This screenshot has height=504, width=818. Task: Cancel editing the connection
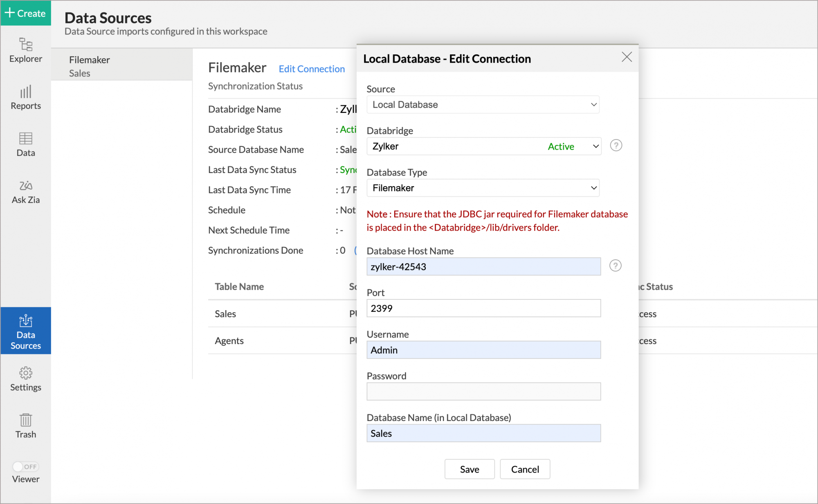[525, 469]
